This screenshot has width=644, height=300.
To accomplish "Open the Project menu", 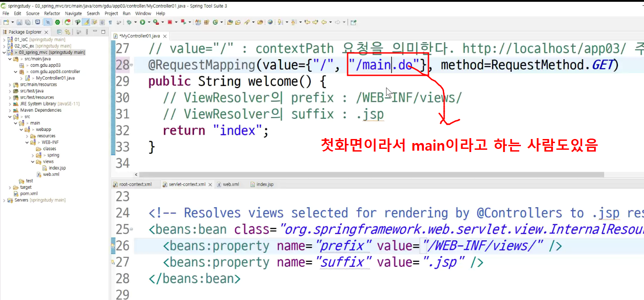I will [111, 13].
